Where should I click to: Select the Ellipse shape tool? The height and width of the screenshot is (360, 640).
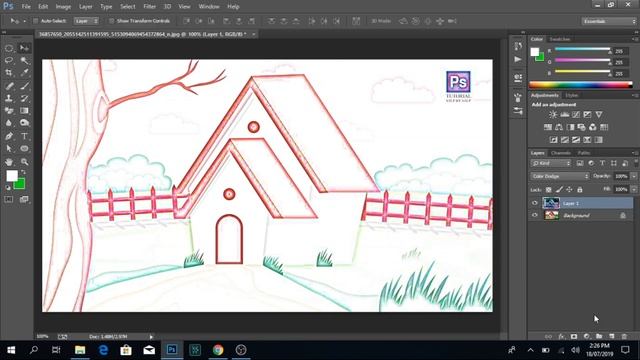24,149
